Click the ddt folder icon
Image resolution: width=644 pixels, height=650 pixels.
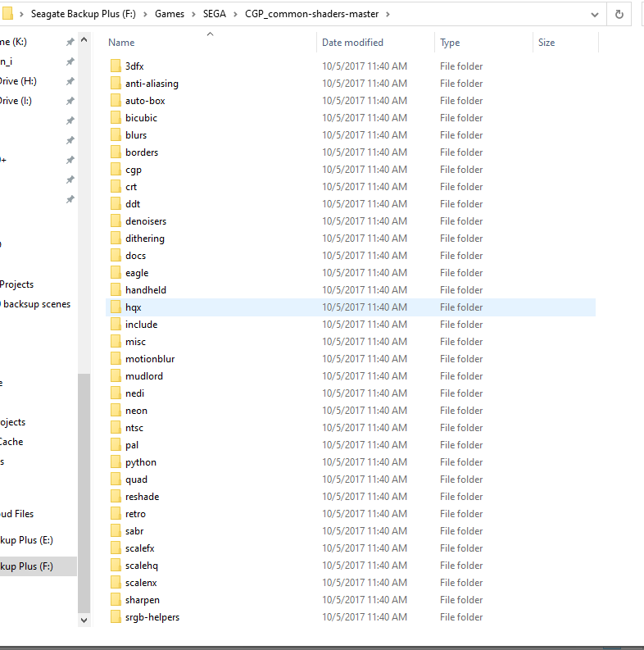tap(116, 203)
